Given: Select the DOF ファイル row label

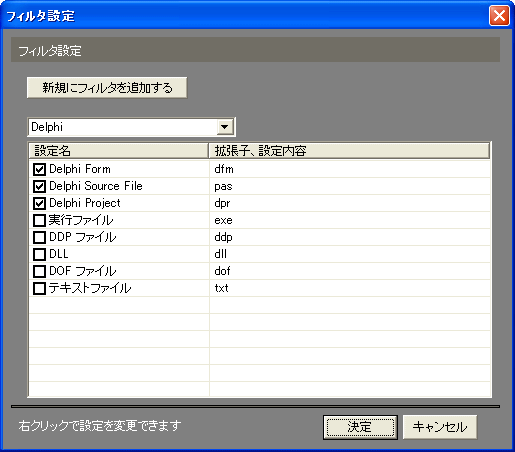Looking at the screenshot, I should click(83, 271).
